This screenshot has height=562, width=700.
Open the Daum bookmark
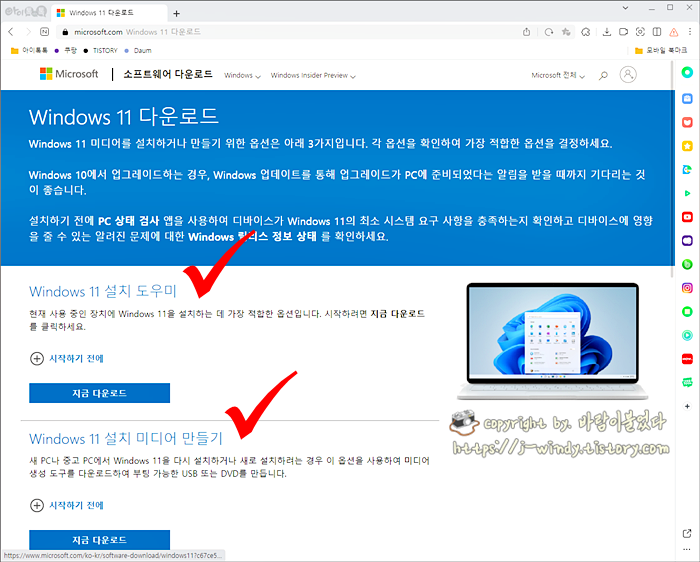pyautogui.click(x=138, y=50)
